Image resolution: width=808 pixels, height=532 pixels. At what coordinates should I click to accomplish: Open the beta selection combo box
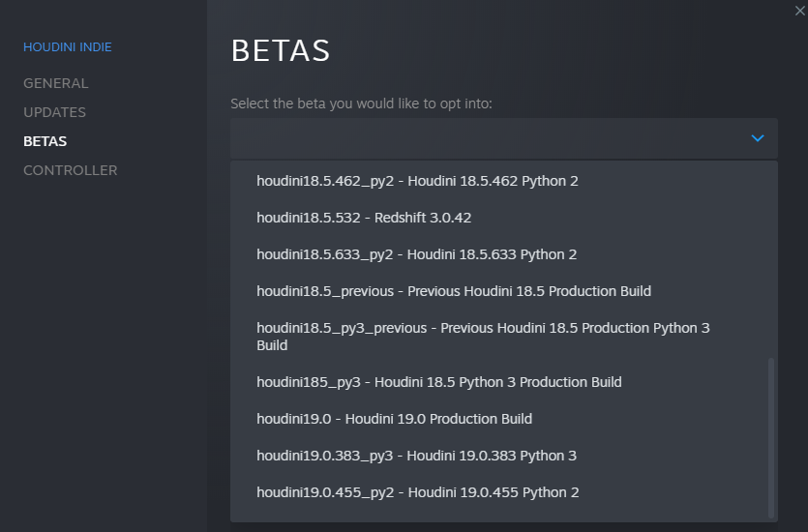click(503, 138)
